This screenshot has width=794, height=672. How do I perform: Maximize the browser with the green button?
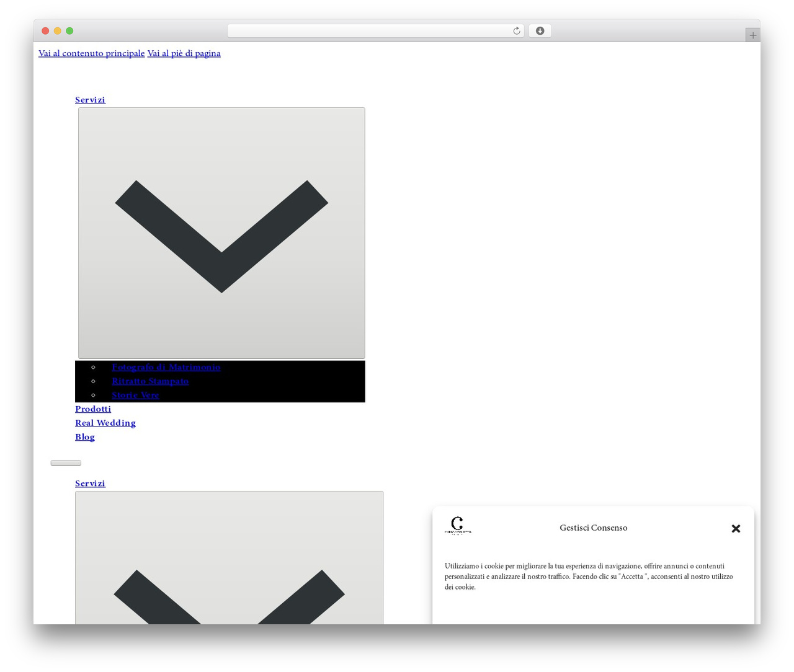point(69,31)
